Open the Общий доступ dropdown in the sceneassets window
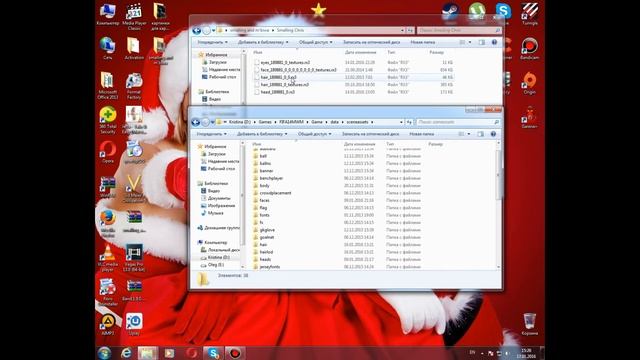Image resolution: width=640 pixels, height=360 pixels. tap(314, 134)
